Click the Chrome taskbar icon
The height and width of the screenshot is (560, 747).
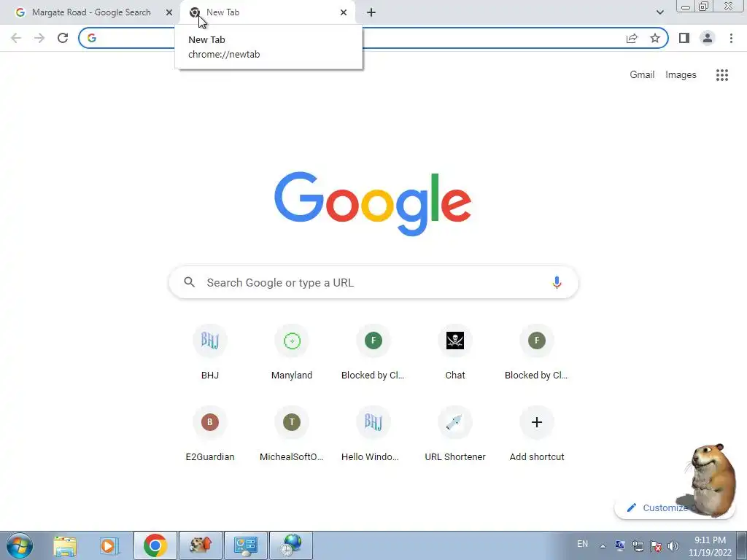click(x=155, y=545)
